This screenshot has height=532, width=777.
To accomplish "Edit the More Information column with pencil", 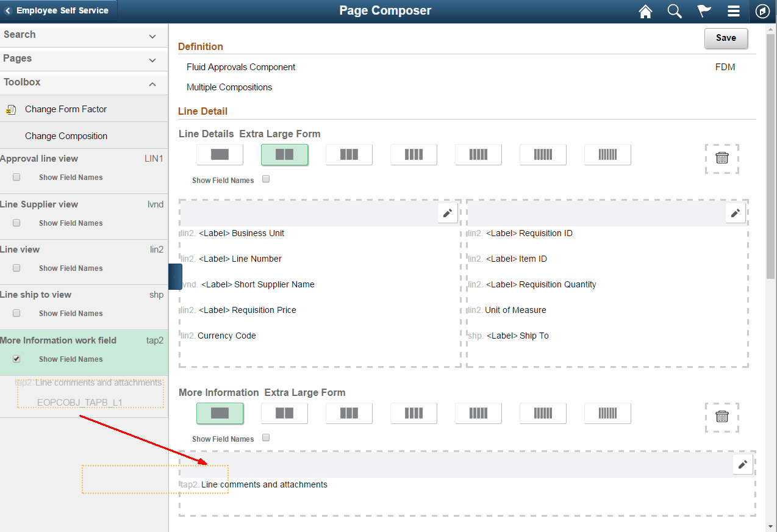I will coord(742,464).
